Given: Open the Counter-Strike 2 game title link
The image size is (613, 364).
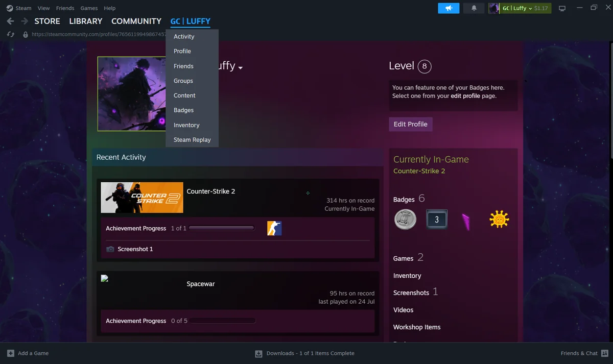Looking at the screenshot, I should 211,191.
